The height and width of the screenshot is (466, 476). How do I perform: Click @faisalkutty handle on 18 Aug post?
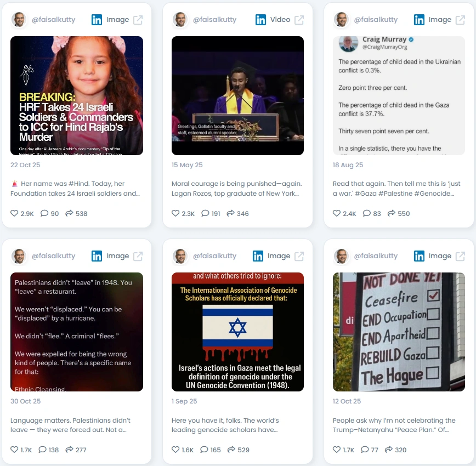(x=376, y=20)
